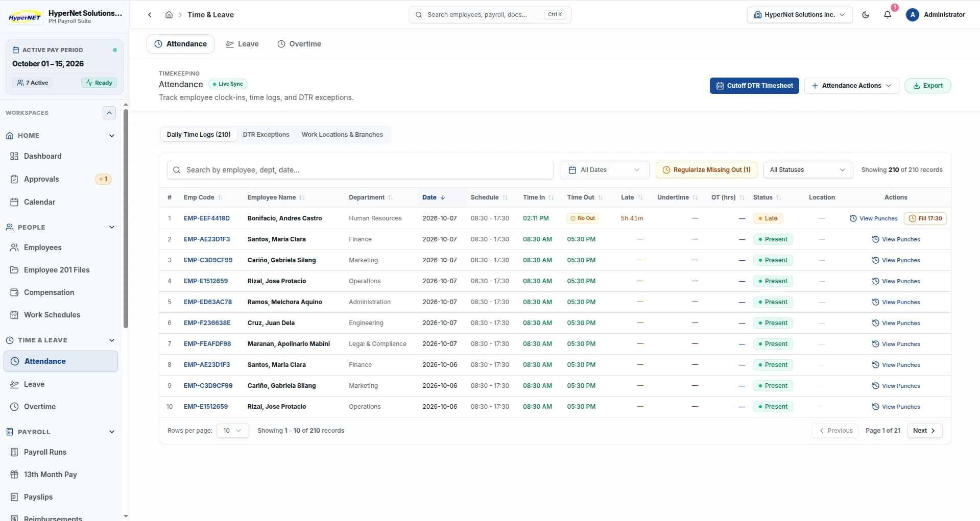Open Employee 201 Files
Viewport: 980px width, 521px height.
(x=61, y=270)
